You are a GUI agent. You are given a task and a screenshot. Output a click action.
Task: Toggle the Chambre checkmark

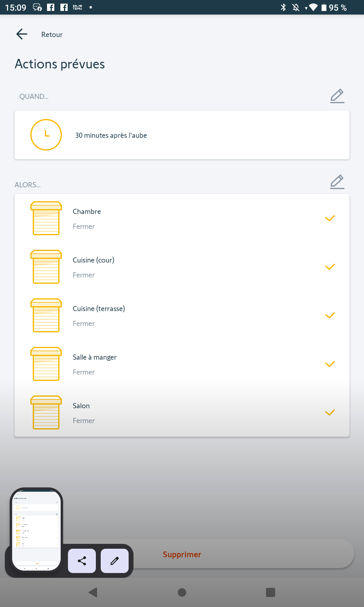click(x=330, y=218)
